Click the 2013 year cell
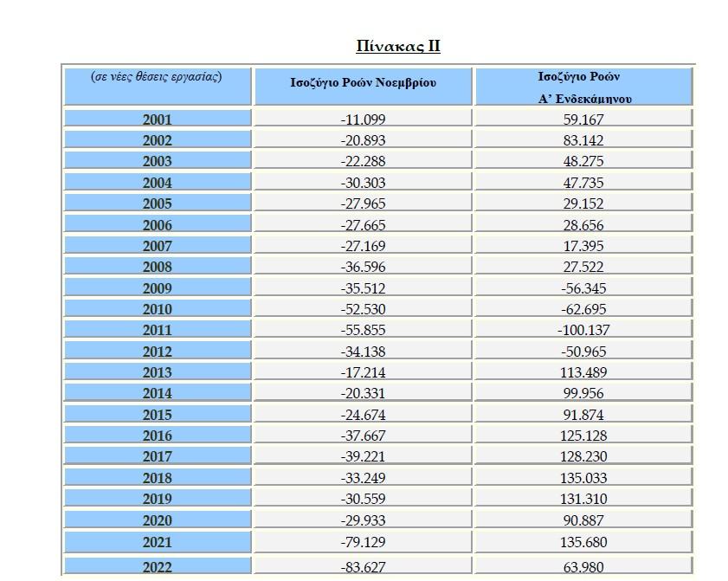 coord(158,371)
